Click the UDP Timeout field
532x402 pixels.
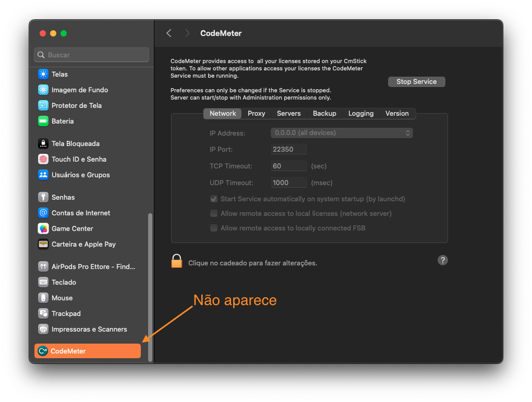click(289, 182)
